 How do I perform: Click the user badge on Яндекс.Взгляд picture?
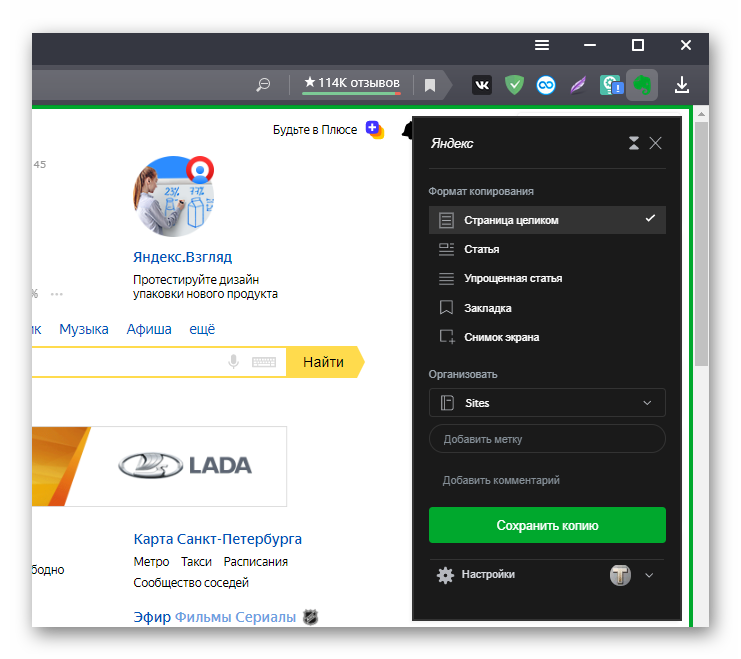(x=200, y=170)
